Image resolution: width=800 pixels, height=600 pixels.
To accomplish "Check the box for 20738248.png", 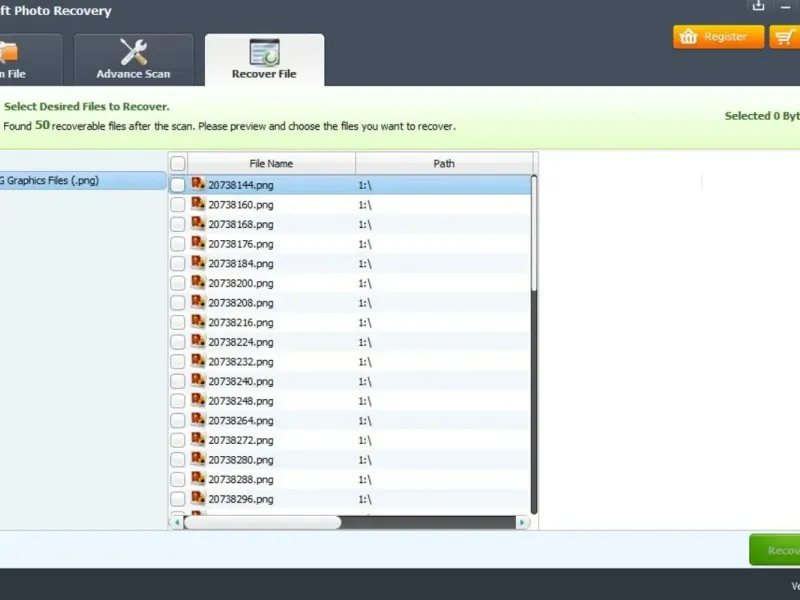I will 178,401.
